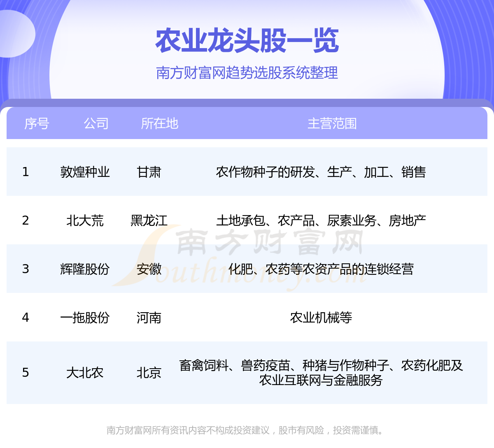Viewport: 494px width, 448px height.
Task: Click company name 一拖股份
Action: pyautogui.click(x=85, y=318)
